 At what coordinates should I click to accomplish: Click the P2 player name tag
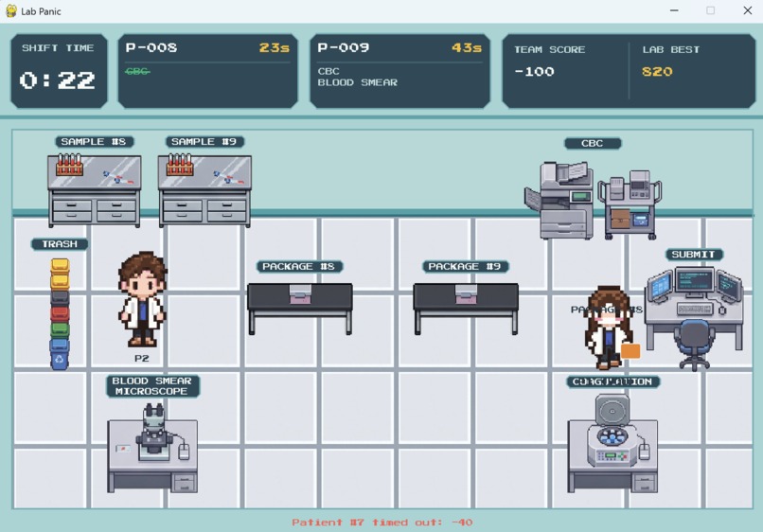coord(142,358)
